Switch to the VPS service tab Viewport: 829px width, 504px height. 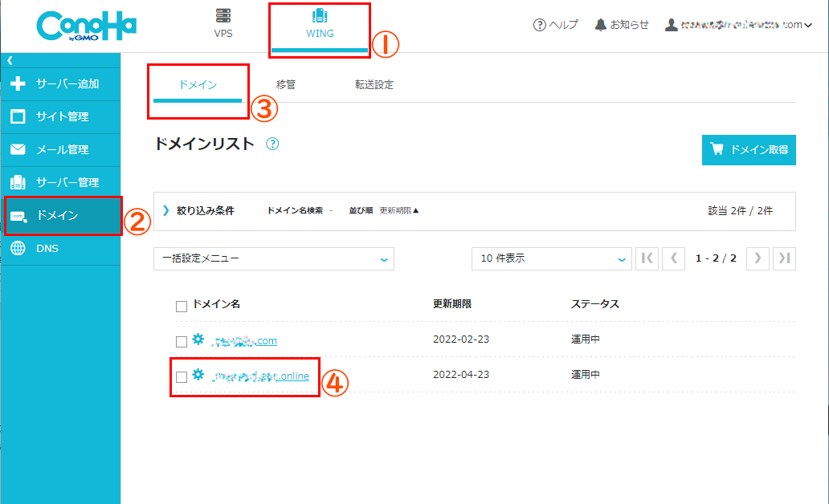click(x=223, y=24)
